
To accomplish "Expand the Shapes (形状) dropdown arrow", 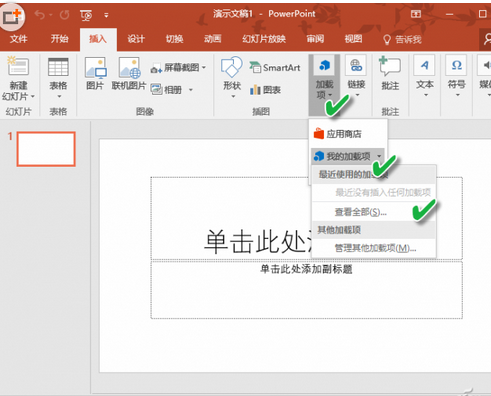I will pos(233,97).
